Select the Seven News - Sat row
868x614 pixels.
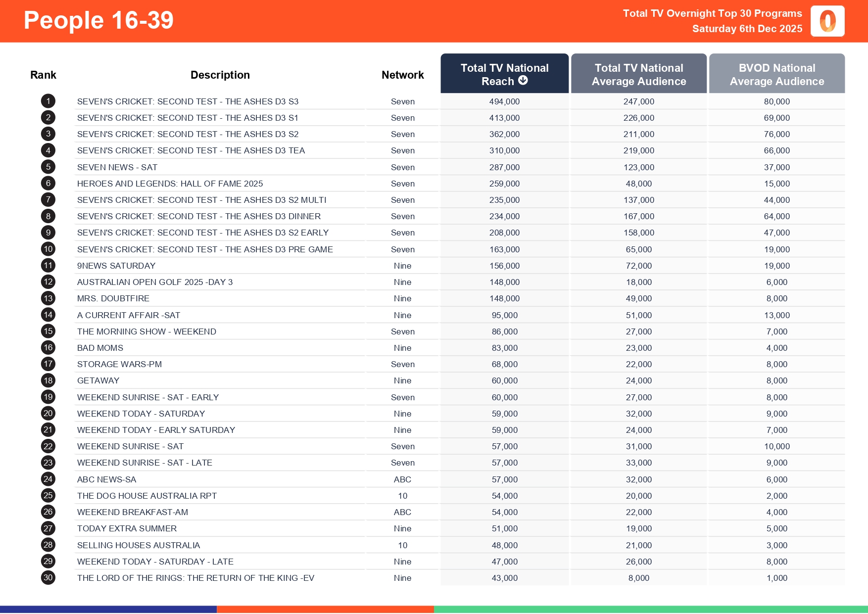[117, 167]
